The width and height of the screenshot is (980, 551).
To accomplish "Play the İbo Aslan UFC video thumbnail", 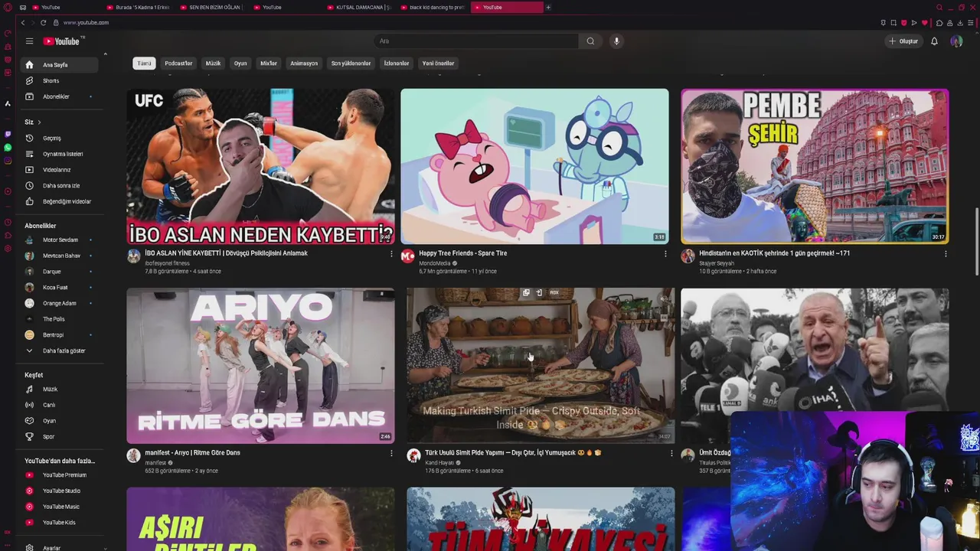I will tap(260, 166).
